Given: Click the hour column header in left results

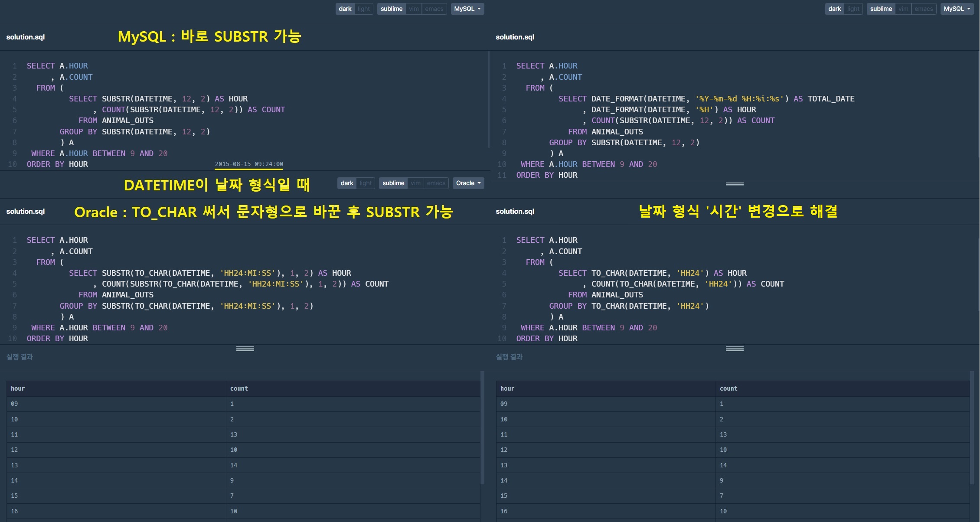Looking at the screenshot, I should (18, 388).
